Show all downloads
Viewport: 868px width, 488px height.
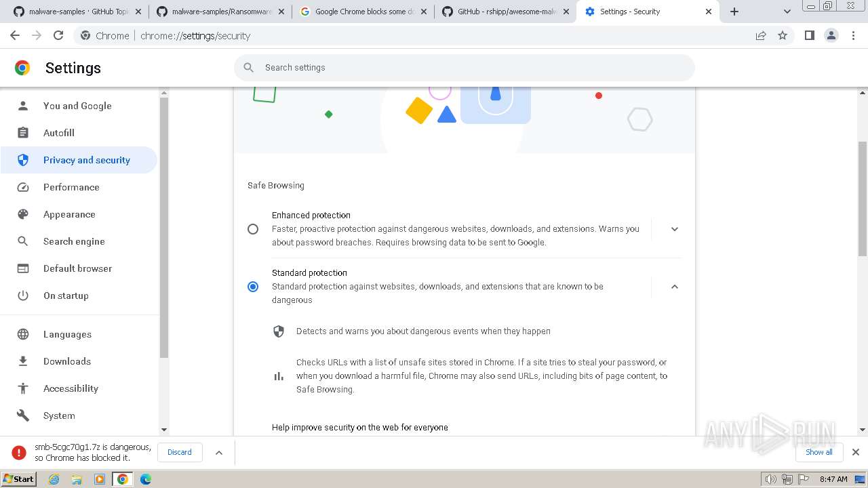(819, 452)
